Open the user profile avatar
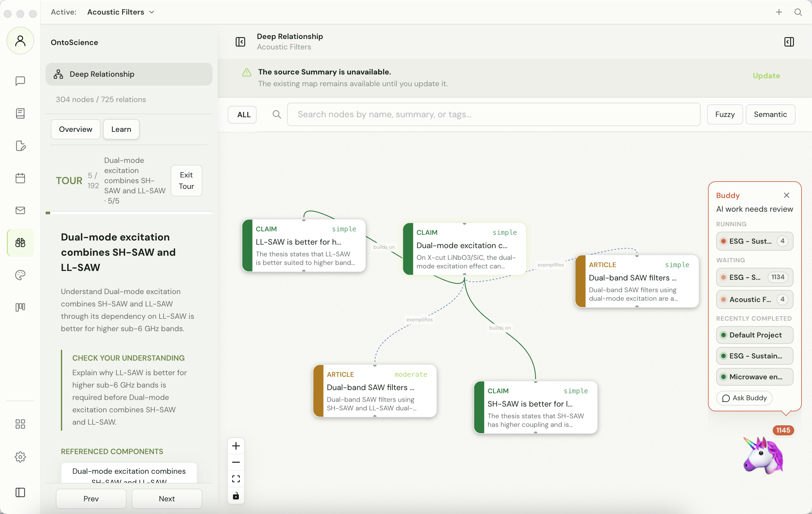This screenshot has height=514, width=812. point(20,41)
